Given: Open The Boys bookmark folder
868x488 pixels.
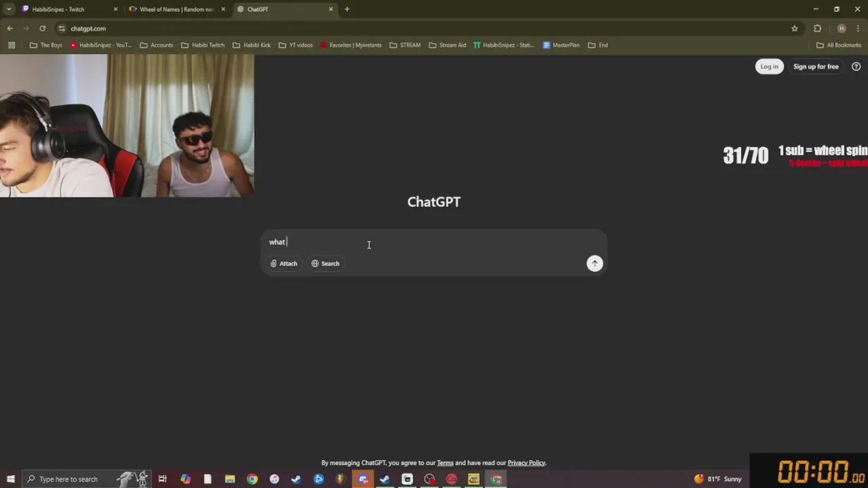Looking at the screenshot, I should (x=46, y=45).
